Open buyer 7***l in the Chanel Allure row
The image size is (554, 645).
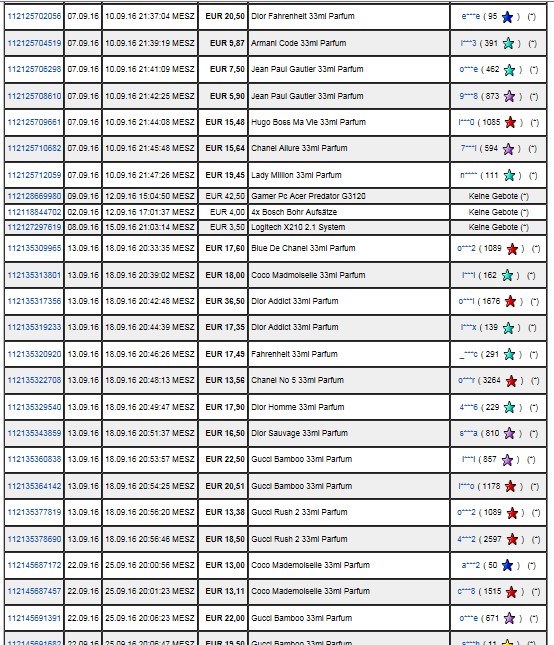[x=468, y=148]
